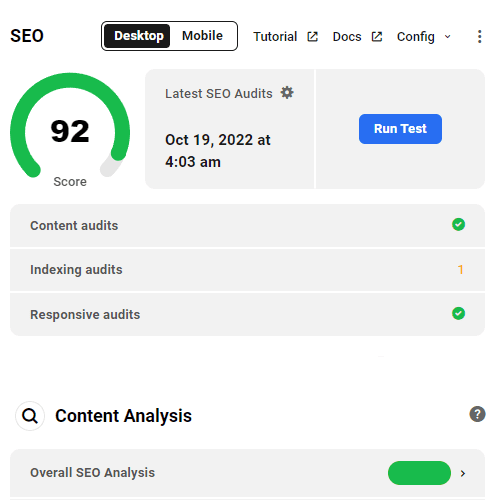500x500 pixels.
Task: Open the Config dropdown
Action: click(424, 37)
